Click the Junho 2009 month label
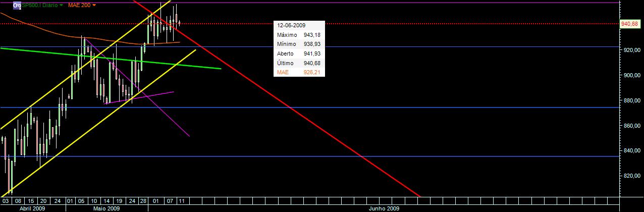This screenshot has width=644, height=212. point(385,208)
